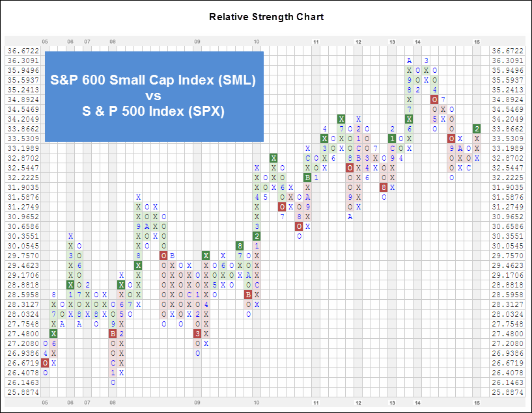Click the Relative Strength Chart title banner

click(266, 16)
